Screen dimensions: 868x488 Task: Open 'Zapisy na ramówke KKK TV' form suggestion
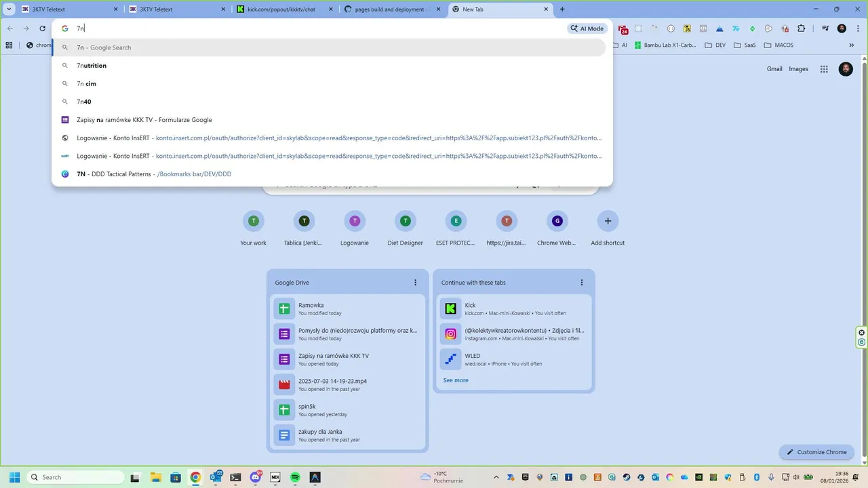[x=329, y=120]
